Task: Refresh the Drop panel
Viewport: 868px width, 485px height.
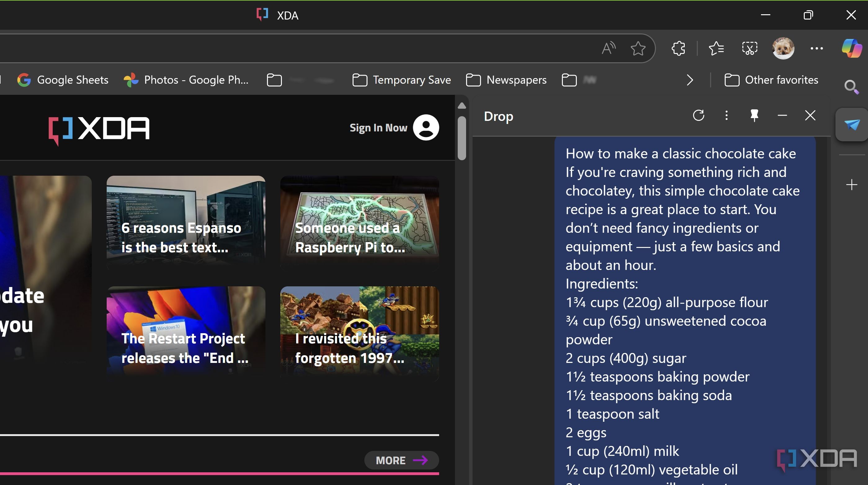Action: pyautogui.click(x=698, y=116)
